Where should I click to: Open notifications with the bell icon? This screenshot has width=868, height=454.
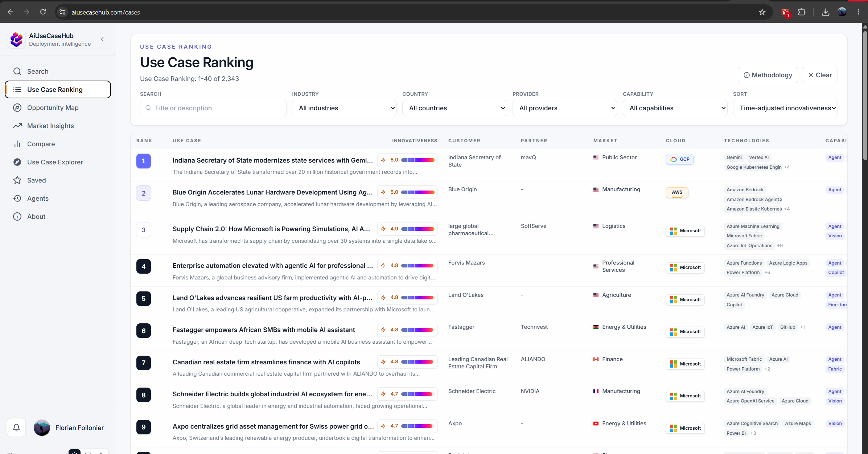coord(16,428)
